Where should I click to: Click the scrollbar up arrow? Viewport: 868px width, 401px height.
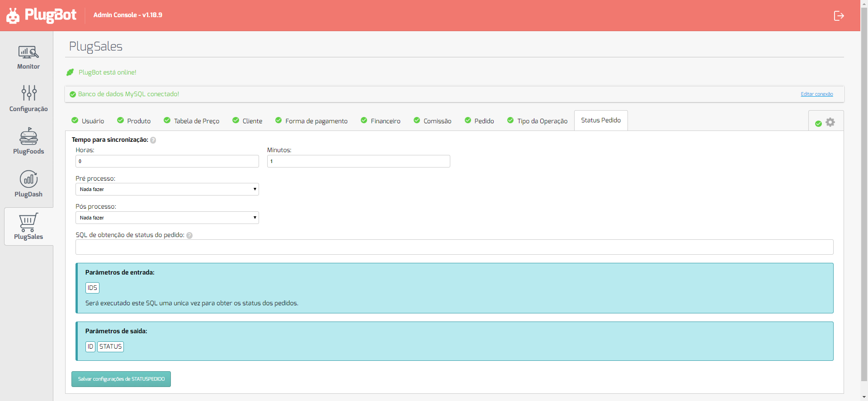coord(864,4)
